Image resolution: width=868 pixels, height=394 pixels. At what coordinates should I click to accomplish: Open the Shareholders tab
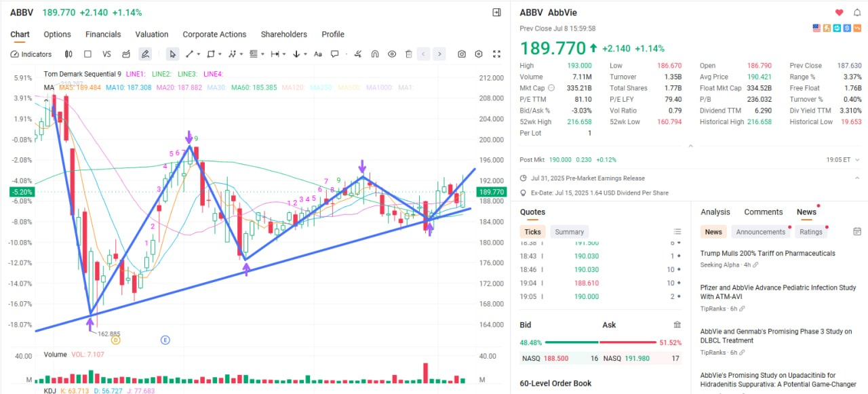click(284, 35)
